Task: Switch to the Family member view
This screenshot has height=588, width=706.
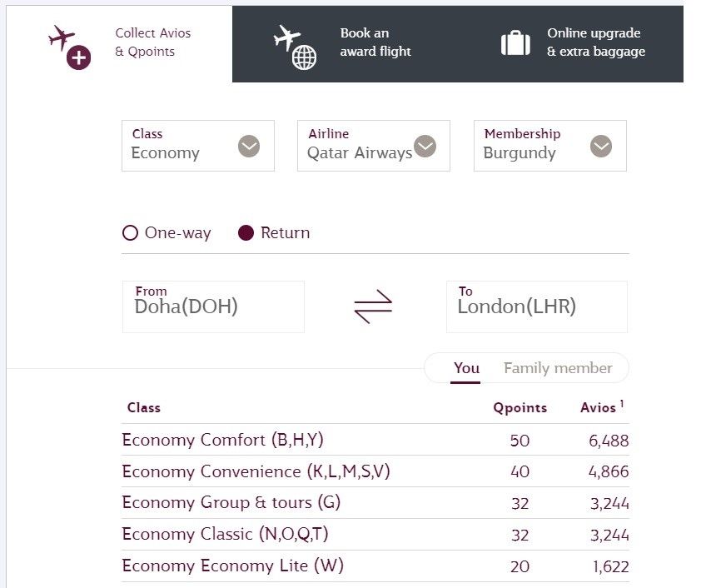Action: tap(558, 368)
